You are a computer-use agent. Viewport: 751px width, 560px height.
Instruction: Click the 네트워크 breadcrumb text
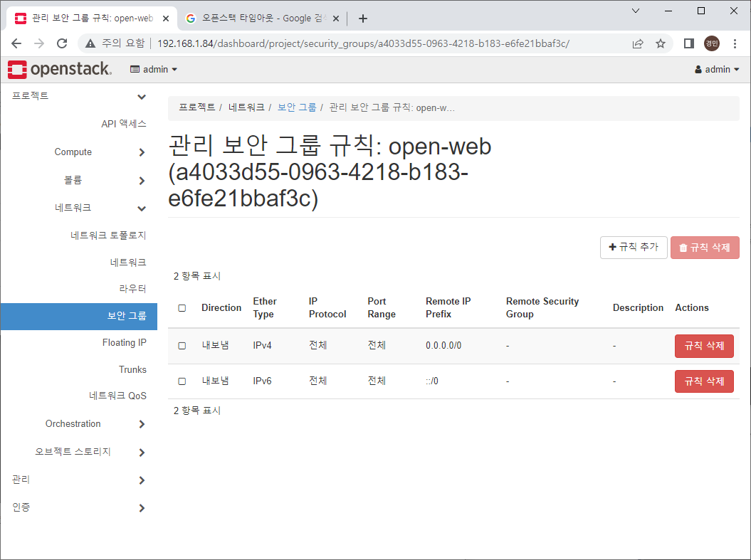click(x=246, y=107)
